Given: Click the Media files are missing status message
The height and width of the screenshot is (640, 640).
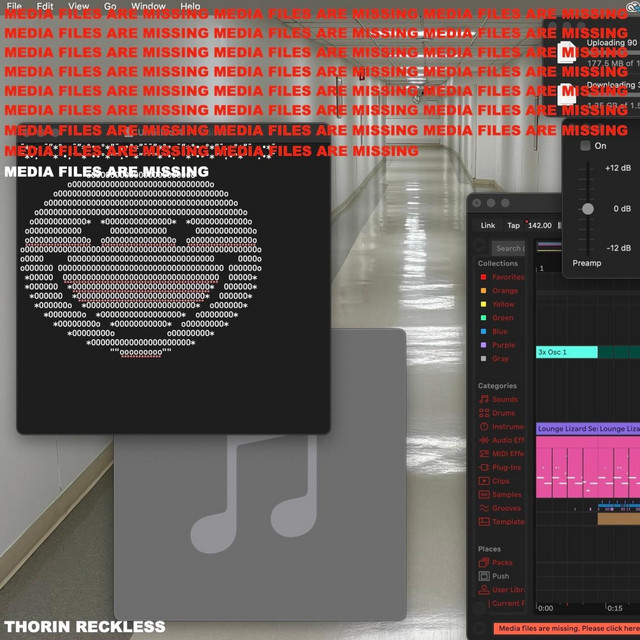Looking at the screenshot, I should click(567, 628).
